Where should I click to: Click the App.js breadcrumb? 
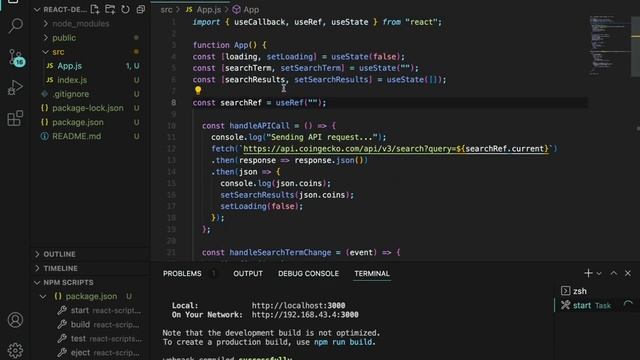(x=208, y=9)
